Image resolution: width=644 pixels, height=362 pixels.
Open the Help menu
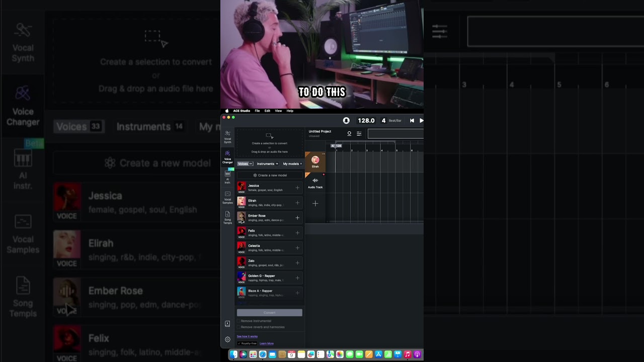(290, 111)
